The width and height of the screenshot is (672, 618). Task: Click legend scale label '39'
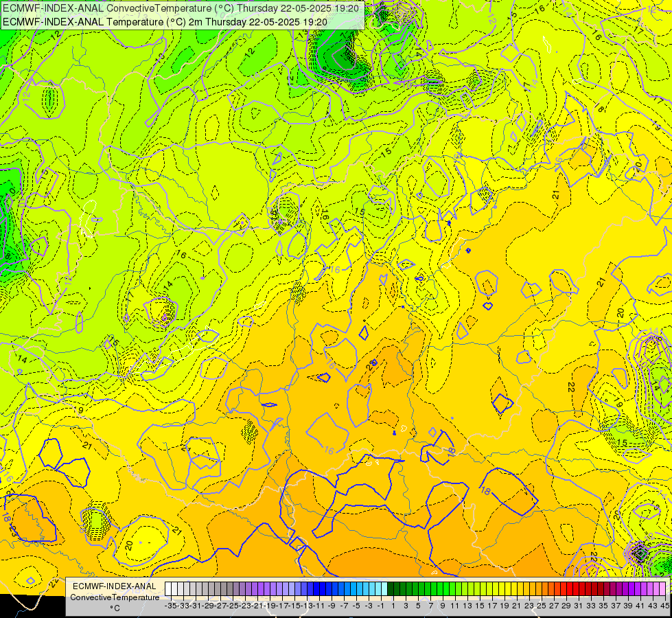coord(628,606)
